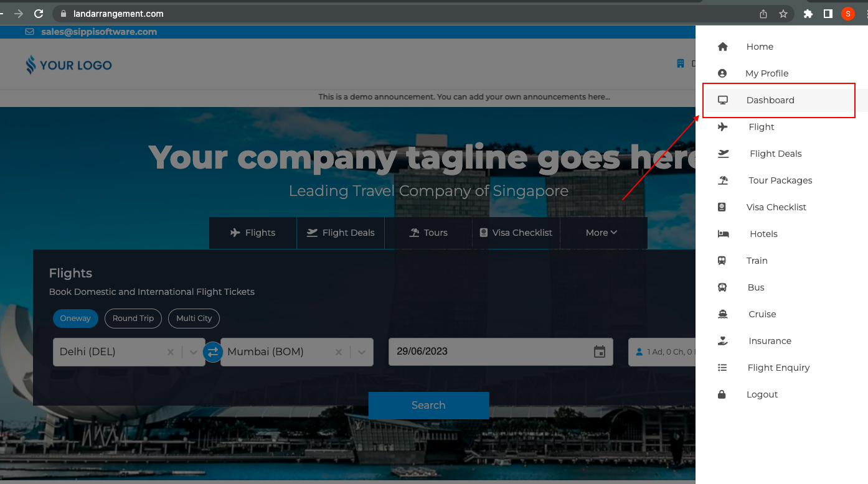Select the Oneway trip option

[75, 319]
